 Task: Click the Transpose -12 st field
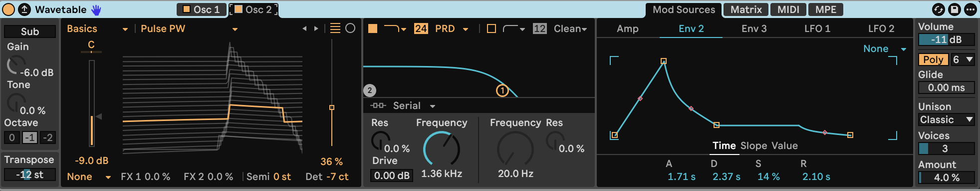[30, 174]
